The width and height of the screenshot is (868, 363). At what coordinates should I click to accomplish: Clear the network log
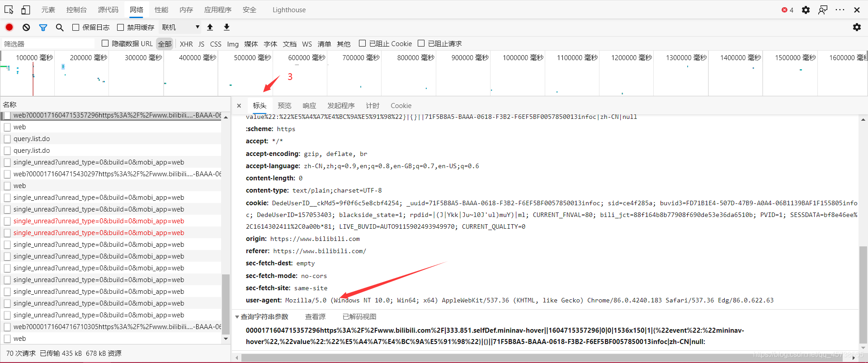point(26,27)
